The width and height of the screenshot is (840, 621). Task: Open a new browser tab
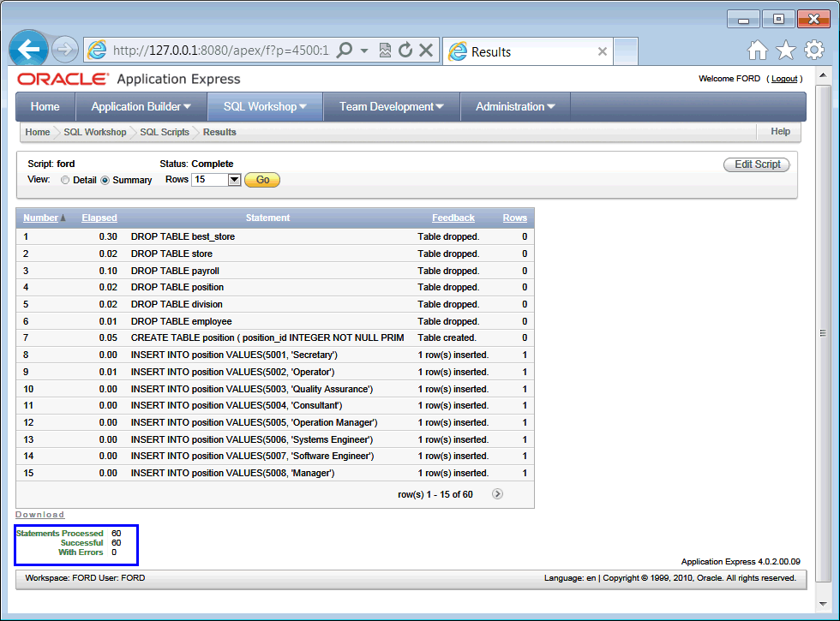tap(625, 51)
